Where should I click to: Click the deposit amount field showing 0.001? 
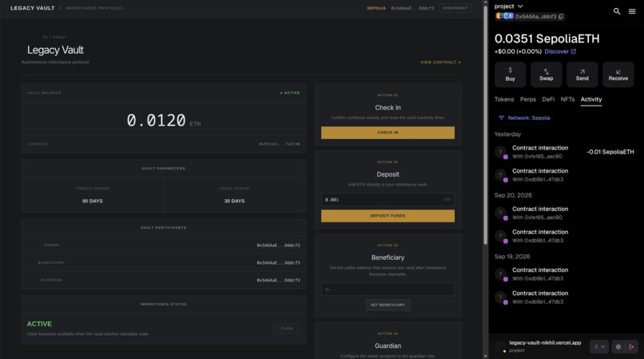388,200
